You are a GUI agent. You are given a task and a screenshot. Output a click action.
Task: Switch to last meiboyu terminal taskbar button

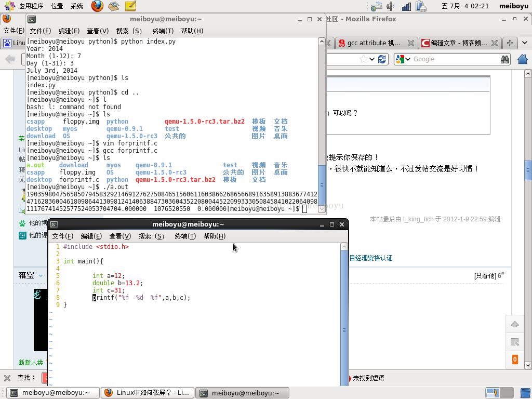point(242,393)
